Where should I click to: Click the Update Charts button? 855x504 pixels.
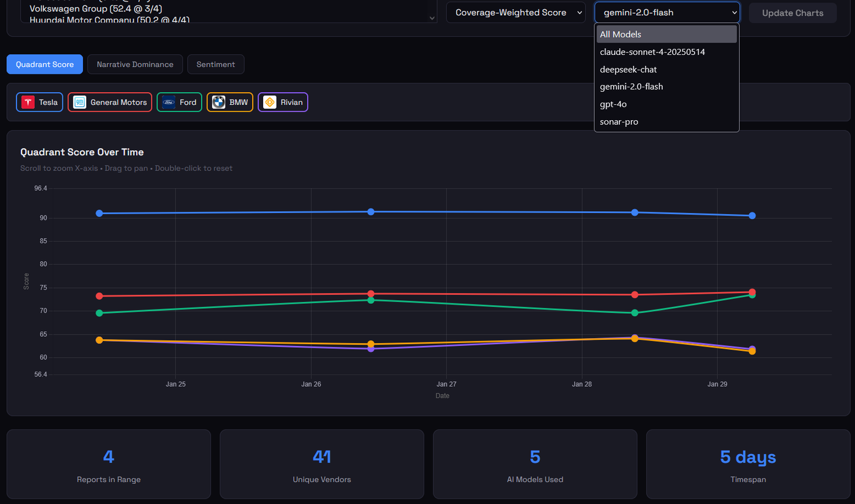[793, 13]
